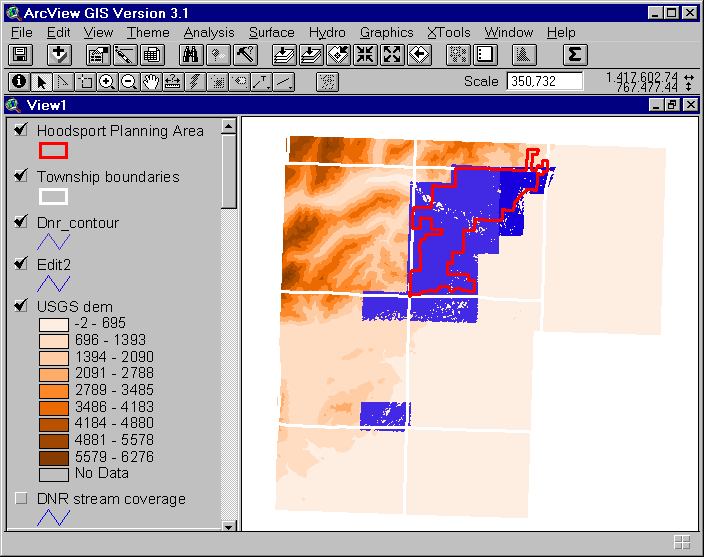Click the Find binoculars icon
Image resolution: width=704 pixels, height=557 pixels.
(191, 55)
